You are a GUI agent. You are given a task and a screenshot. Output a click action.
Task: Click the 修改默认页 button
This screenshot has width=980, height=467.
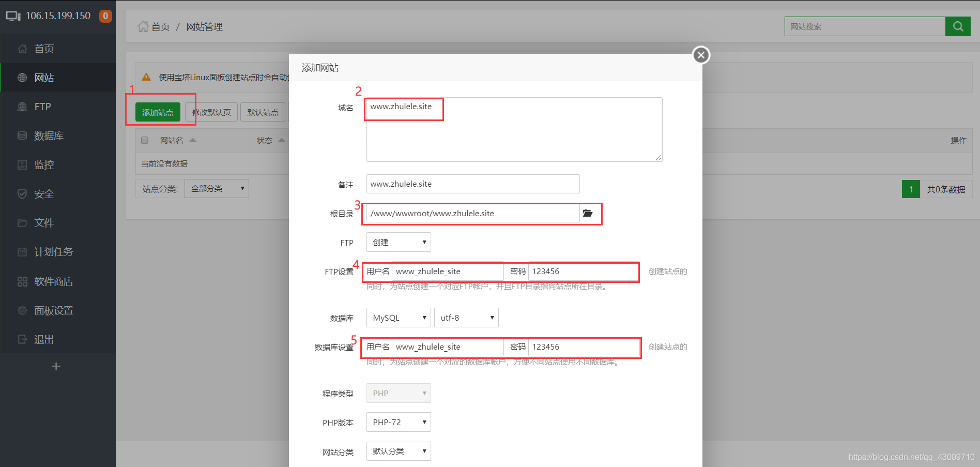pyautogui.click(x=211, y=112)
